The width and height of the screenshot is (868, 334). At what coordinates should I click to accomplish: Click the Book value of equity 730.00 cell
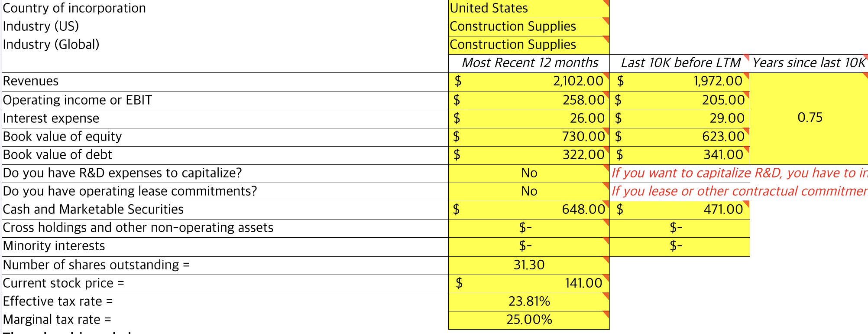[x=529, y=137]
